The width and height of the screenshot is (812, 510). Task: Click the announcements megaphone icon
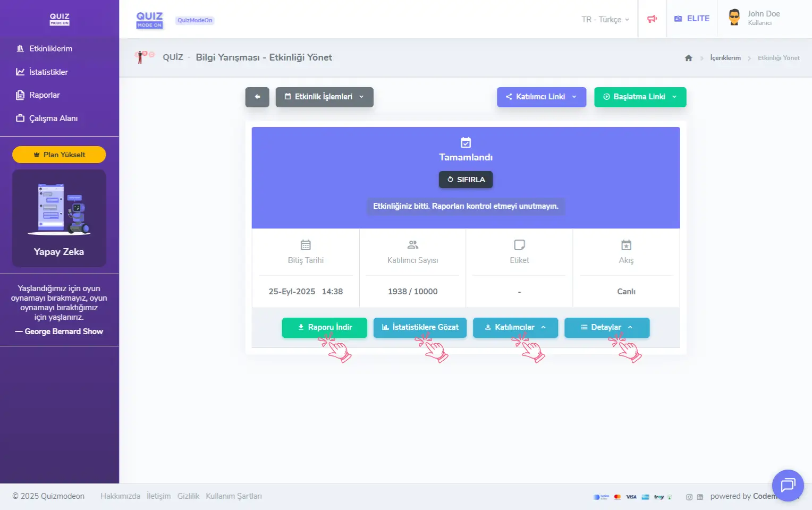(x=652, y=19)
